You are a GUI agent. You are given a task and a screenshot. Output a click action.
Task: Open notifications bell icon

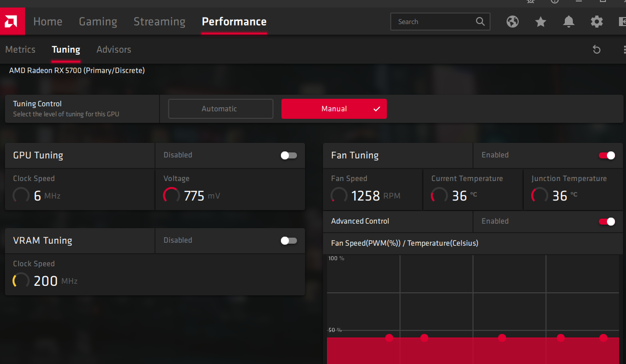(x=568, y=22)
